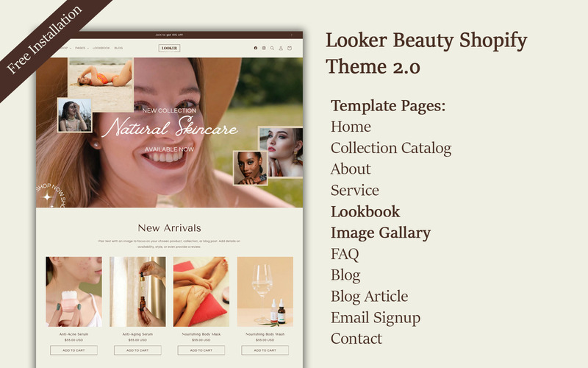588x368 pixels.
Task: Click the 'NEW COLLECTION' hero text
Action: [170, 110]
